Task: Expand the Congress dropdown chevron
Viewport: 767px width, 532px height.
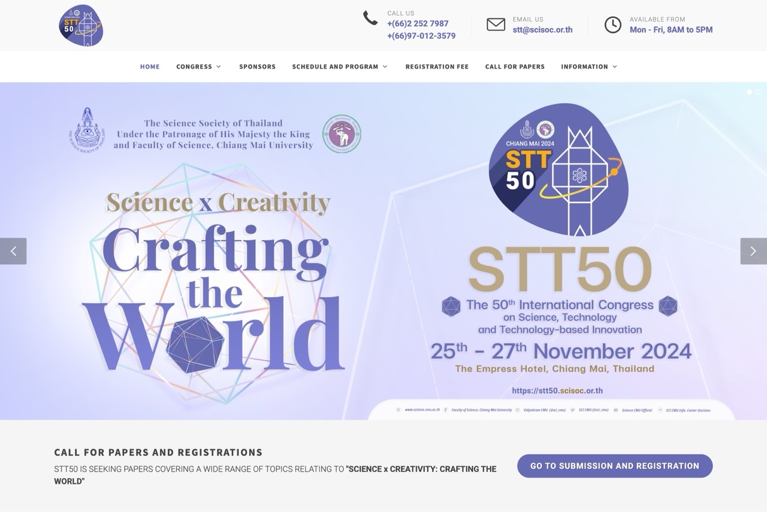Action: 219,66
